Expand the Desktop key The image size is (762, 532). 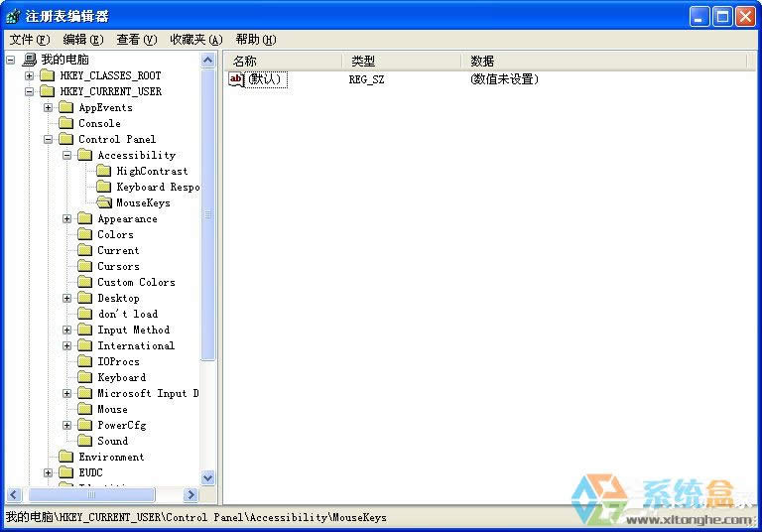tap(67, 298)
